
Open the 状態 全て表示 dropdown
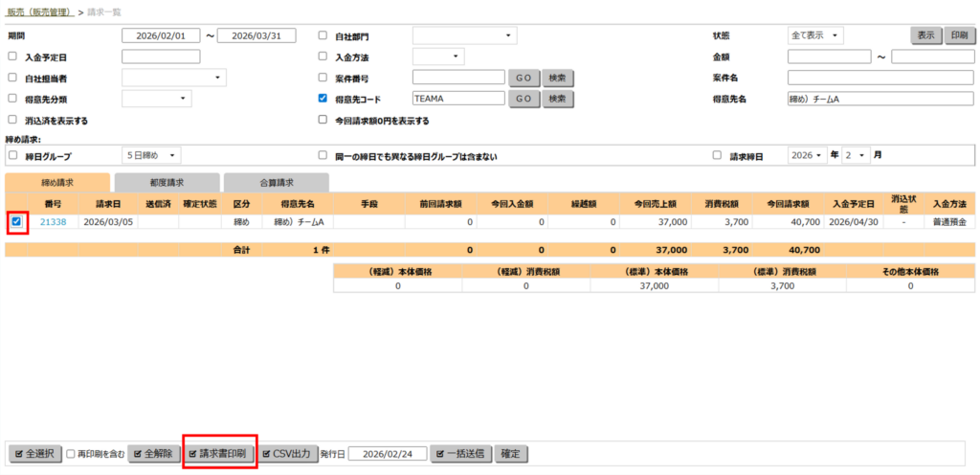point(815,35)
